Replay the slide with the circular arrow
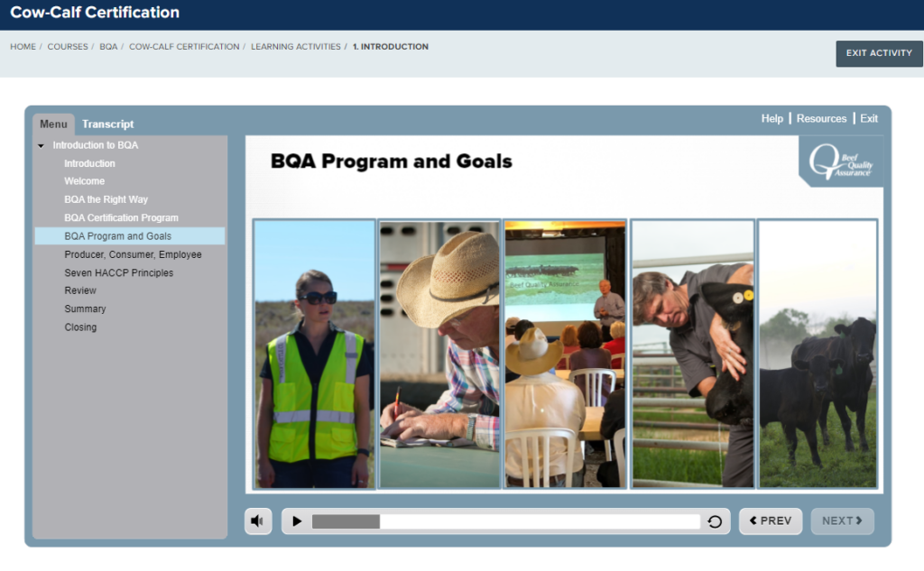 (715, 521)
